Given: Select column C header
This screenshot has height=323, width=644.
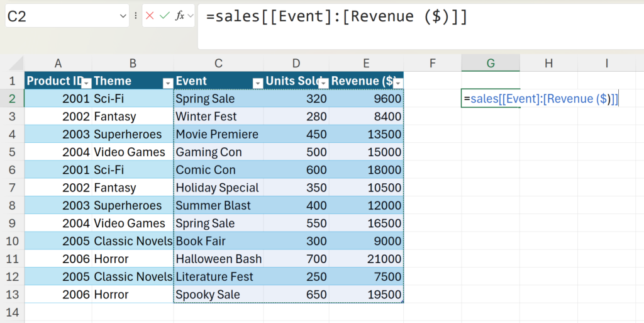Looking at the screenshot, I should [218, 63].
